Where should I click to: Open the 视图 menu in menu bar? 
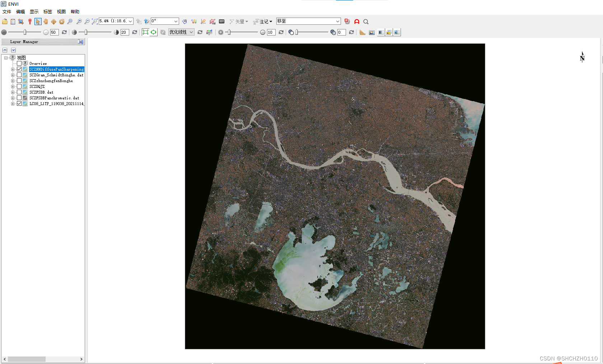(61, 12)
